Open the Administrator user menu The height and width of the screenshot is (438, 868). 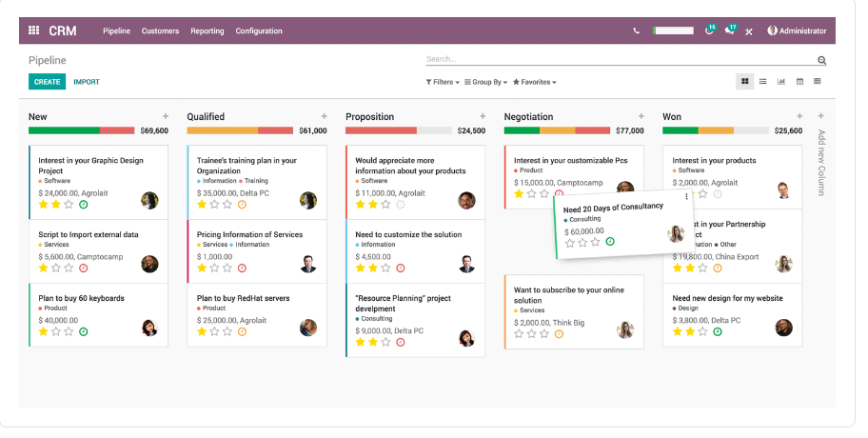pyautogui.click(x=797, y=31)
